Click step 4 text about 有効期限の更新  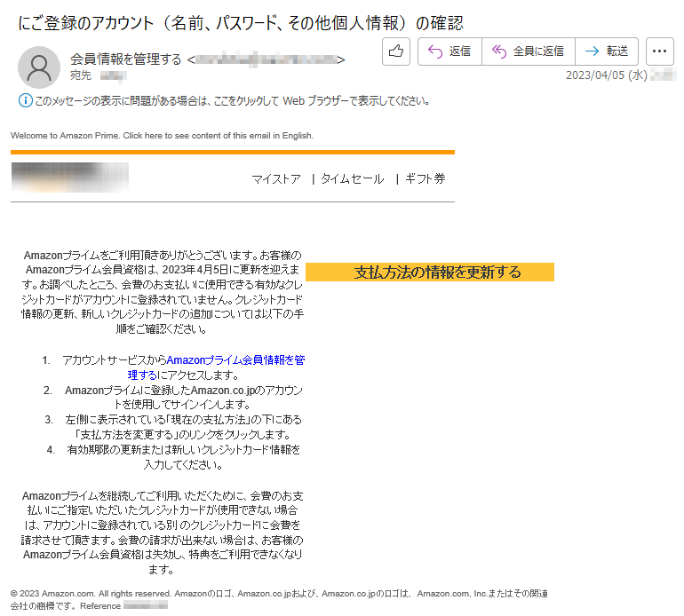[183, 457]
